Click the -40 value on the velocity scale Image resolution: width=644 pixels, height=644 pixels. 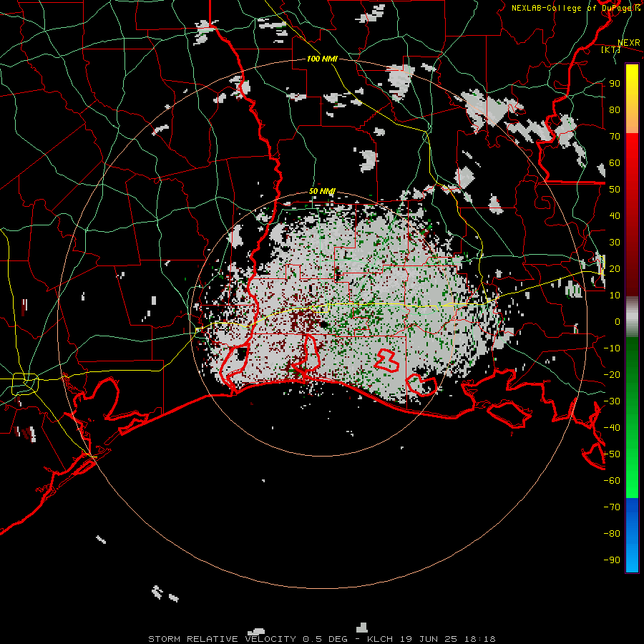612,428
